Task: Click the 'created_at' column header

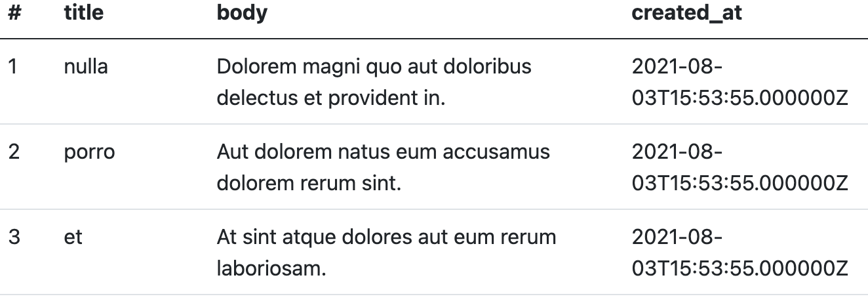Action: 687,14
